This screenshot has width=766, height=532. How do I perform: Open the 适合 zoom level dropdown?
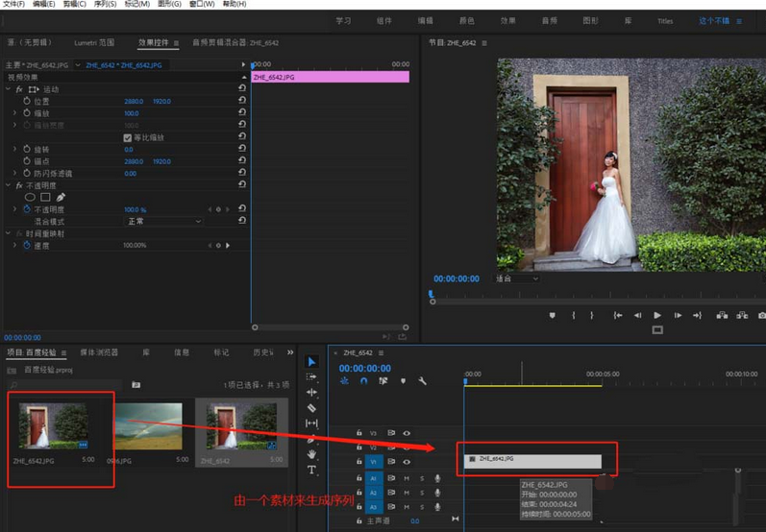point(516,279)
